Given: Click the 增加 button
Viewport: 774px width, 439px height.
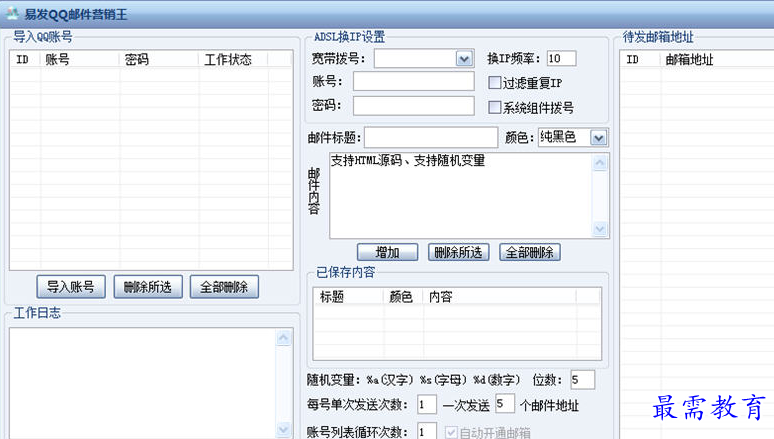Looking at the screenshot, I should [x=387, y=252].
